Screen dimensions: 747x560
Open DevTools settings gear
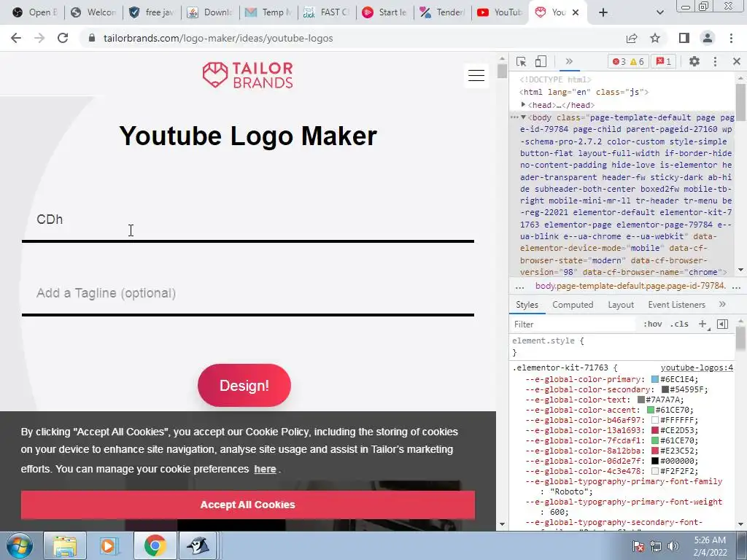coord(694,61)
